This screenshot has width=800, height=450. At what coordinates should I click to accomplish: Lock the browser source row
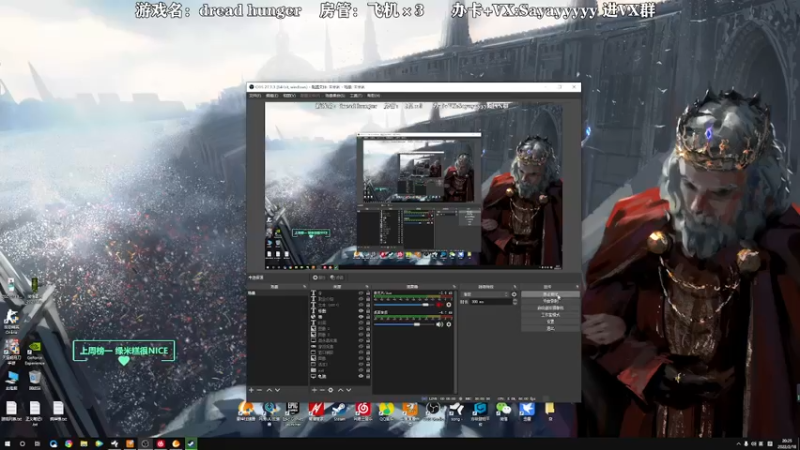click(368, 316)
